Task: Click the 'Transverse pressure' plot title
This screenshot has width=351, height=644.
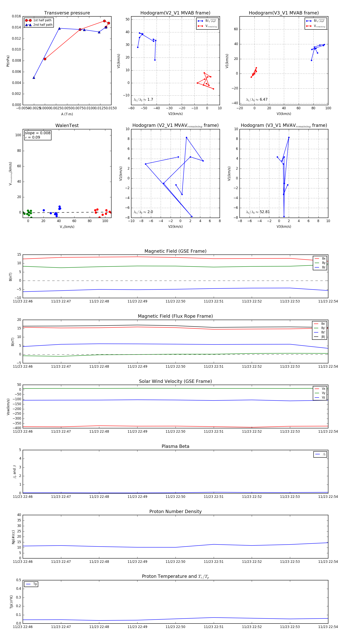Action: (67, 13)
